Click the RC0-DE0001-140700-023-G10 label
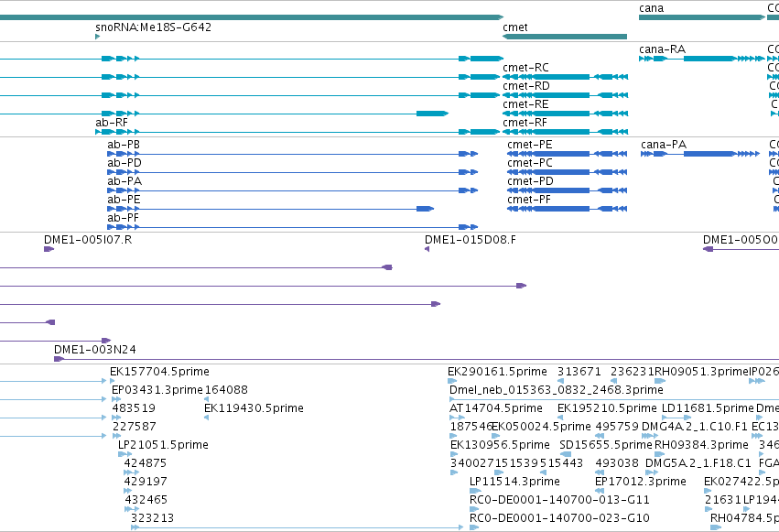 559,517
